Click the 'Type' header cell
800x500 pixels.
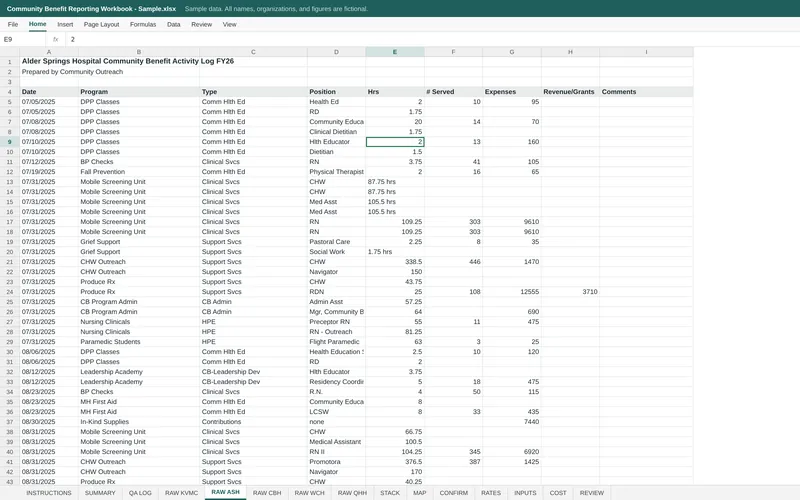pyautogui.click(x=254, y=92)
